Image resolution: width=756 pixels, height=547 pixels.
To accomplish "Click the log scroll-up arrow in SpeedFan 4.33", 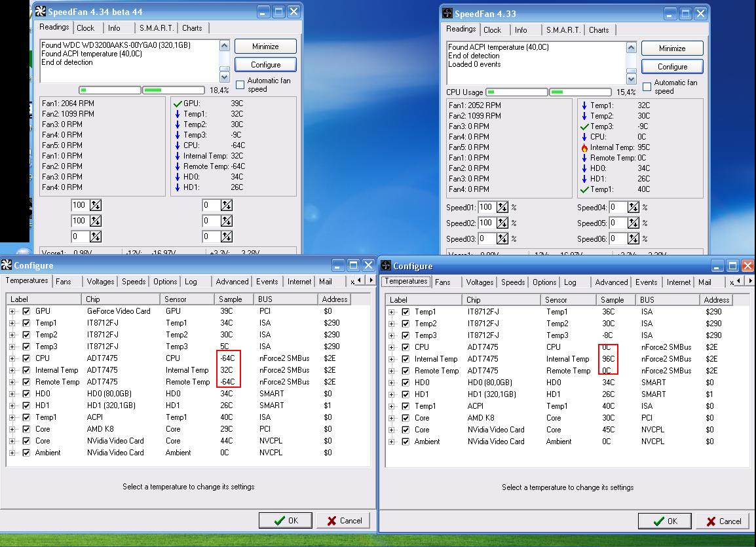I will tap(632, 48).
